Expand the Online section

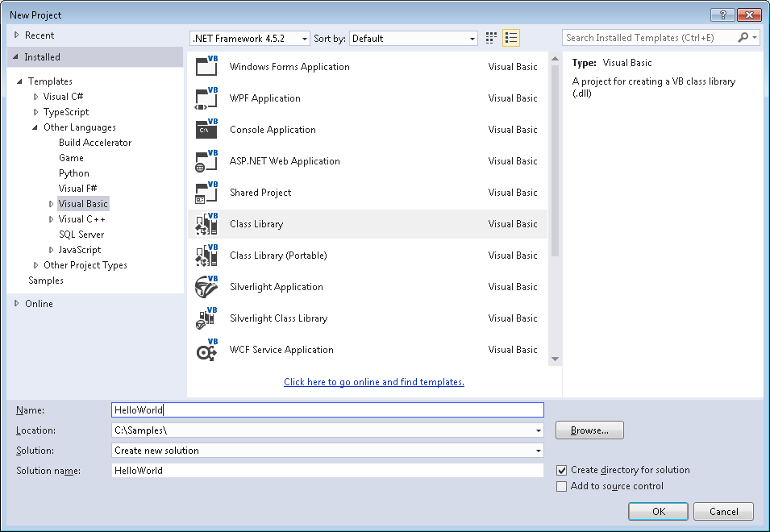[x=17, y=304]
